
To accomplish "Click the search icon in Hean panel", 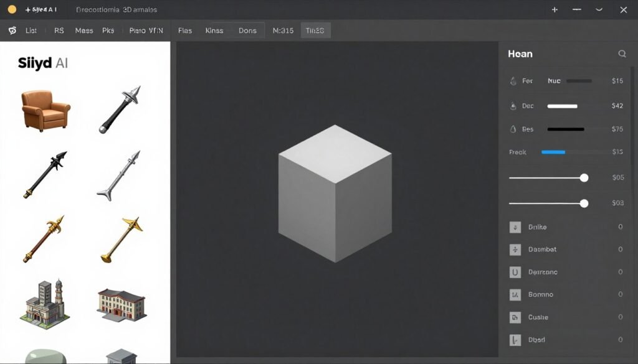I will tap(622, 54).
